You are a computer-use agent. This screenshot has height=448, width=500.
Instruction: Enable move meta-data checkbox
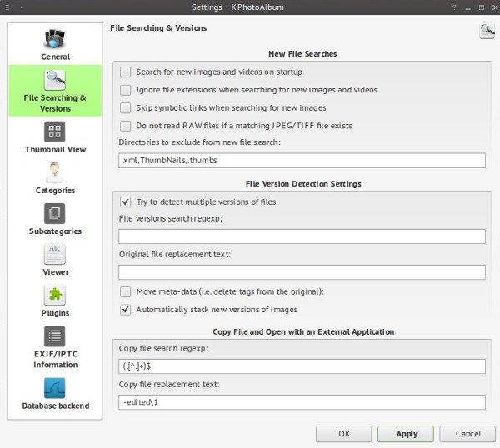[125, 291]
